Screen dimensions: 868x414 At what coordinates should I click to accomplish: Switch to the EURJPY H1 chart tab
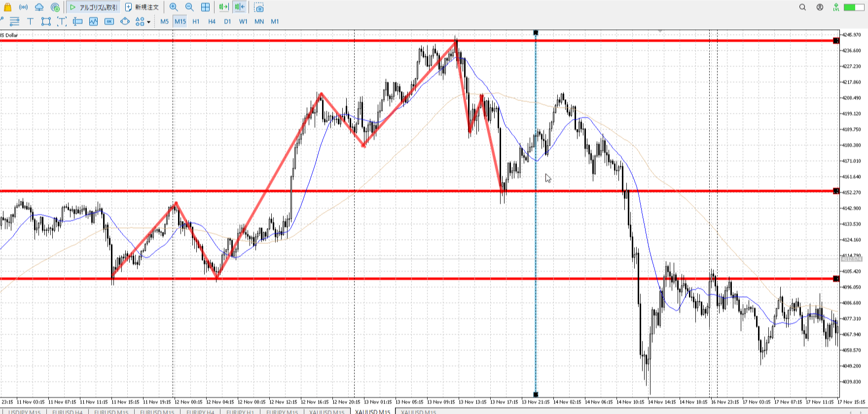tap(240, 412)
